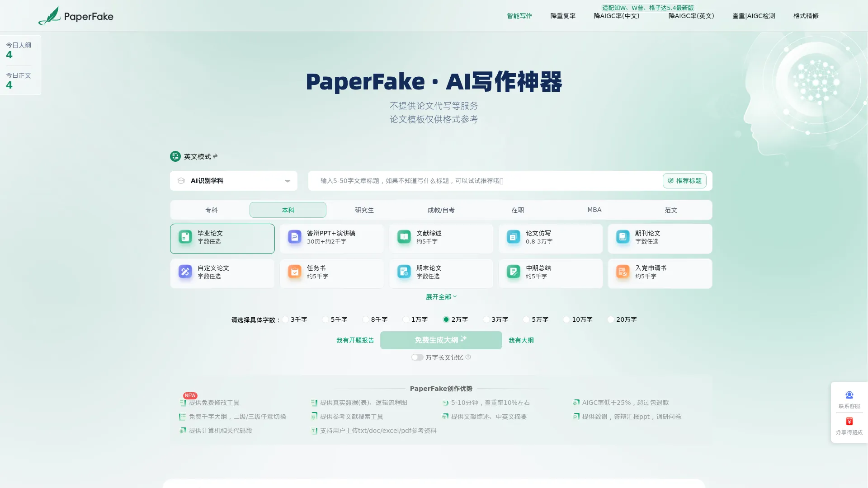The image size is (868, 488).
Task: Click the sparkle icon on 免费生成大纲
Action: pos(463,338)
